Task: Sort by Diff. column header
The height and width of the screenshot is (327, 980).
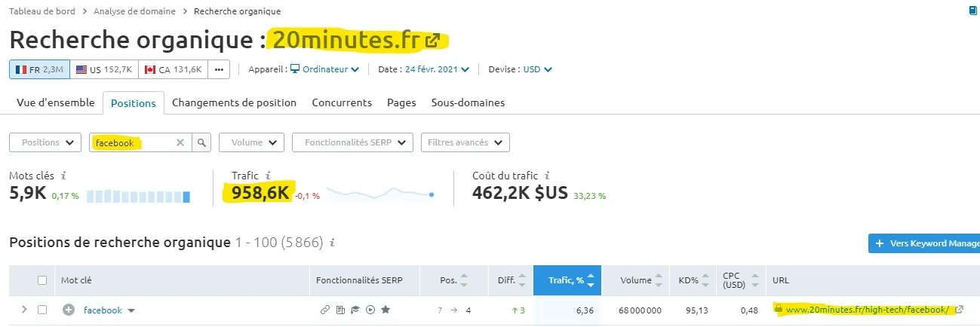Action: pyautogui.click(x=510, y=280)
